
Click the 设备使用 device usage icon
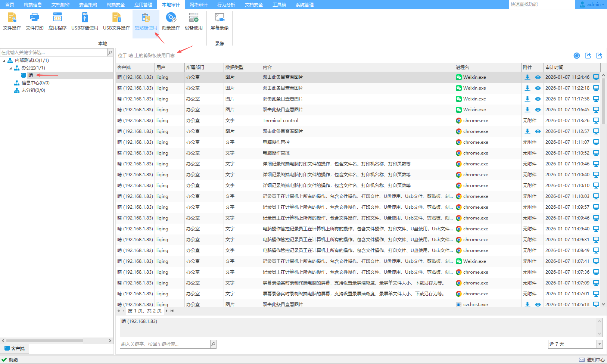[194, 21]
